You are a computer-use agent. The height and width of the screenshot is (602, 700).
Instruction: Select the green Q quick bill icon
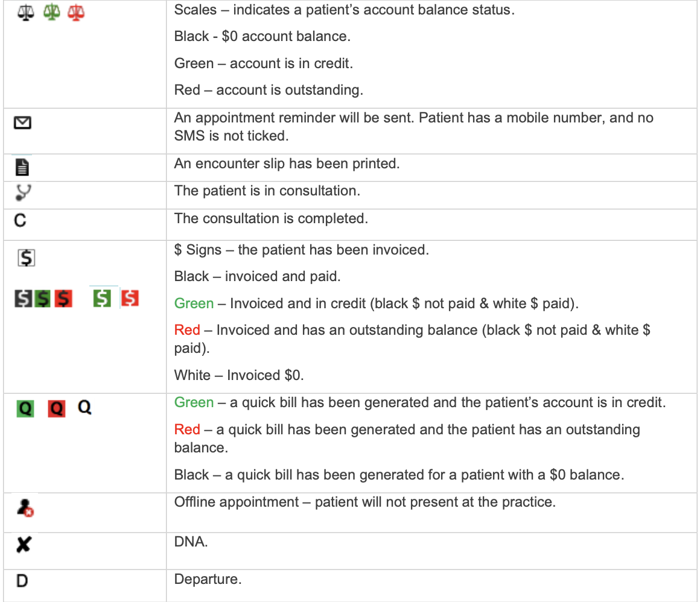(x=25, y=410)
